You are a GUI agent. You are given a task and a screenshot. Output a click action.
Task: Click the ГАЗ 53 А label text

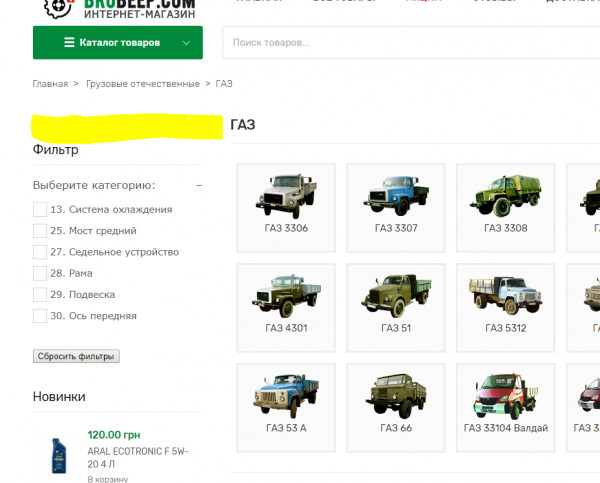tap(286, 428)
